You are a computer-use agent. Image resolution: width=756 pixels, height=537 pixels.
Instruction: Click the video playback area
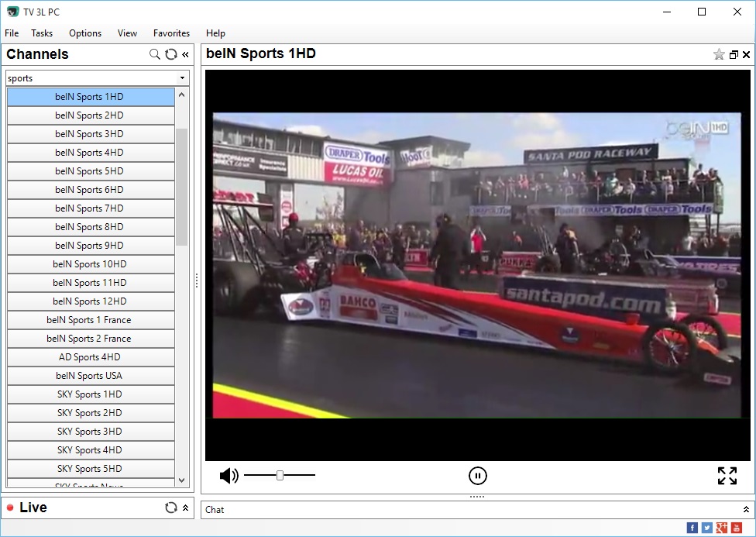477,265
